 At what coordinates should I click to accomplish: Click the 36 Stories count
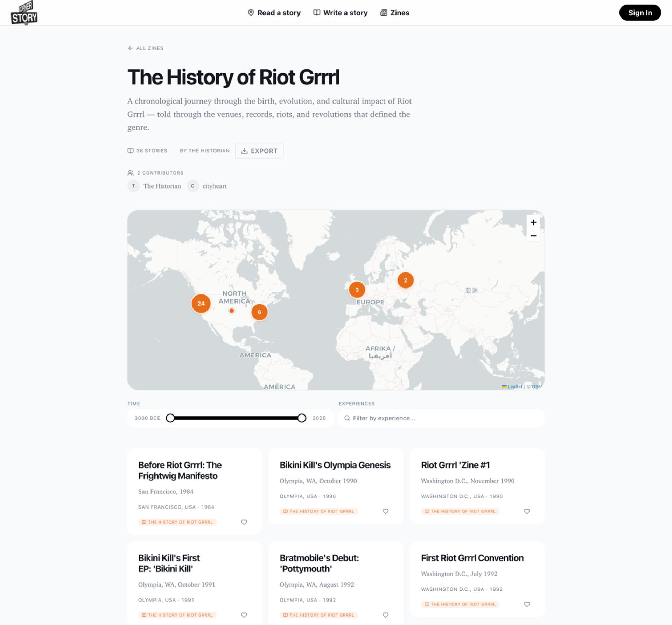(147, 151)
